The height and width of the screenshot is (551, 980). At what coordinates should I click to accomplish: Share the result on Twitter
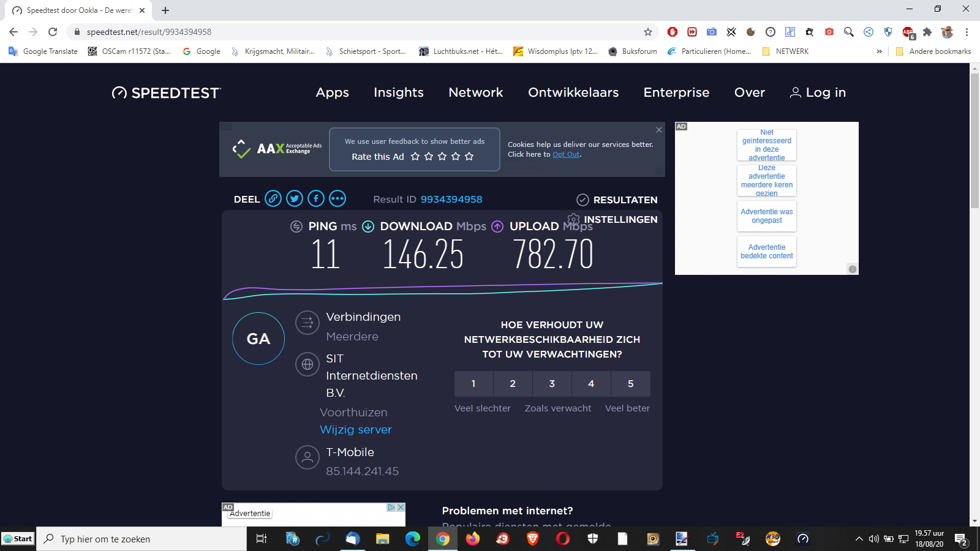tap(295, 198)
